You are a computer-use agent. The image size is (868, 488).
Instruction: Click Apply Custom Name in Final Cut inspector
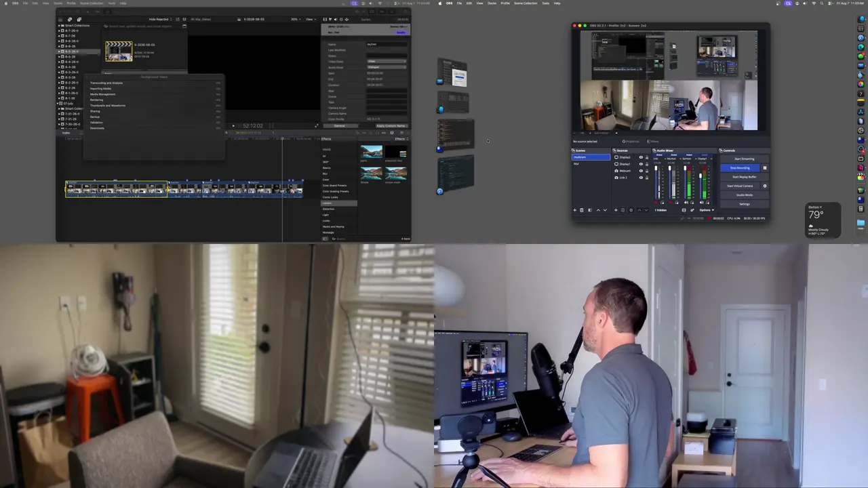click(391, 125)
